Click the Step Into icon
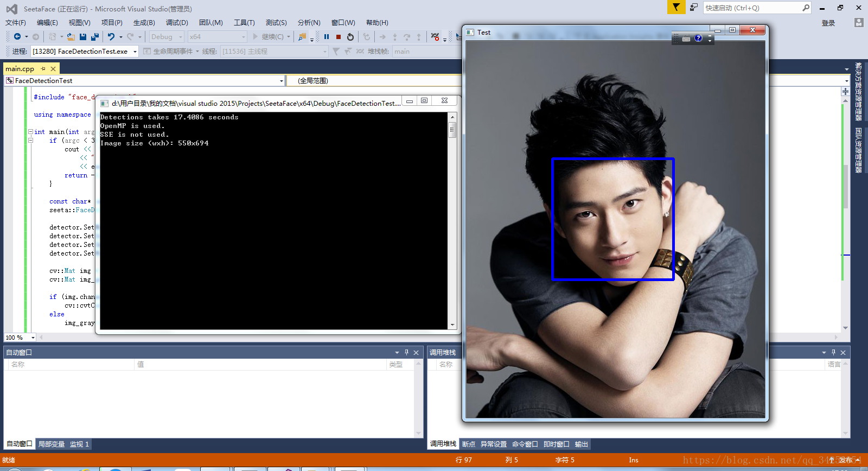Image resolution: width=868 pixels, height=471 pixels. (x=394, y=37)
